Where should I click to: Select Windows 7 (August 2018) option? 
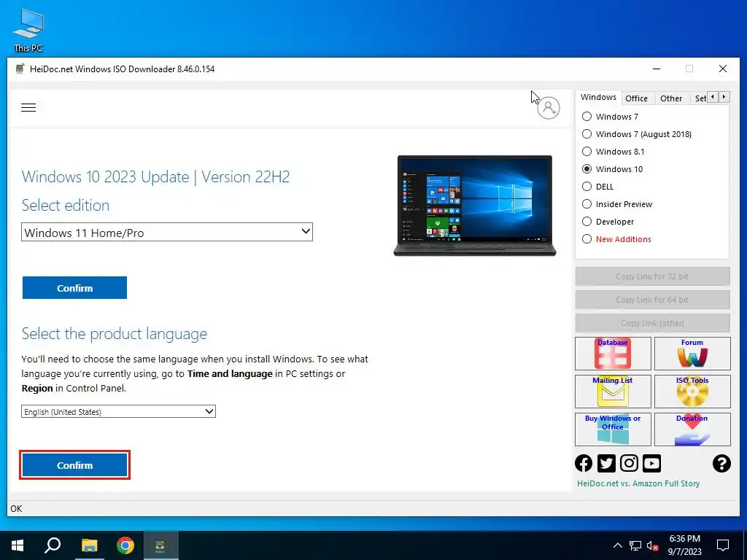(587, 134)
